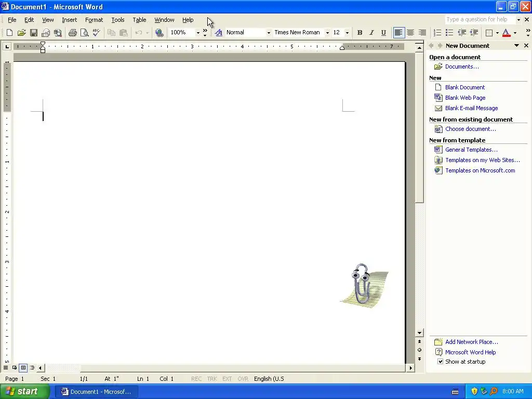The width and height of the screenshot is (532, 399).
Task: Uncheck Show at startup checkbox
Action: point(440,362)
